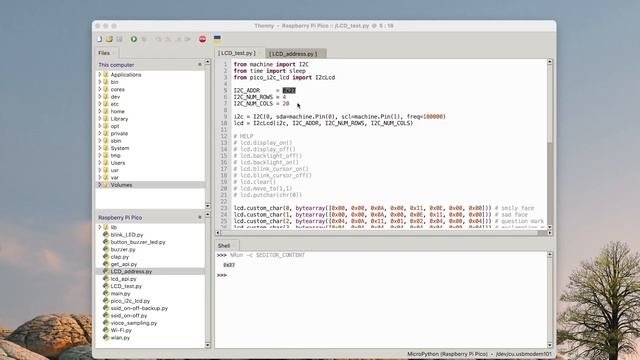Expand the dev folder arrow
This screenshot has width=640, height=360.
tap(100, 97)
